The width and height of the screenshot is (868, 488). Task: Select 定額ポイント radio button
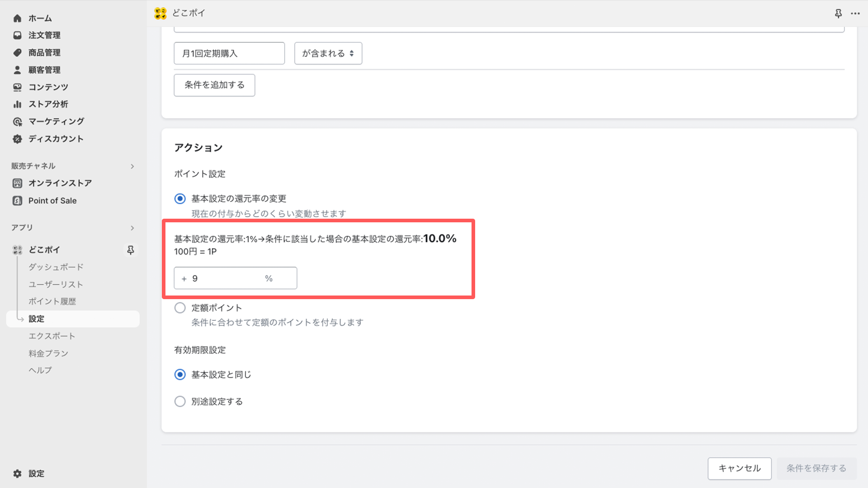(x=179, y=307)
